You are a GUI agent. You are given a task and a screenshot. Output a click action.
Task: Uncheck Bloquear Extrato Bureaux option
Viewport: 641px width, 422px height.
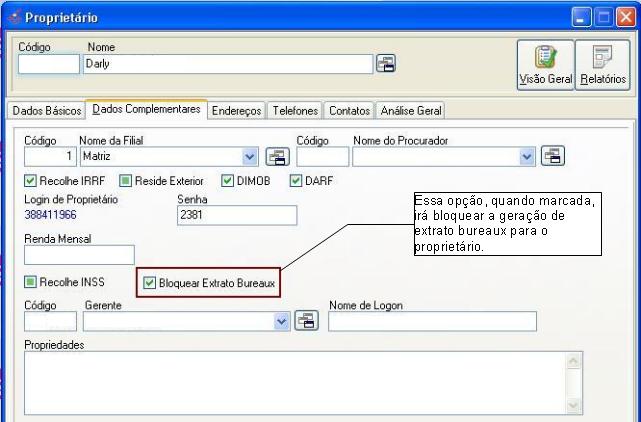click(150, 283)
